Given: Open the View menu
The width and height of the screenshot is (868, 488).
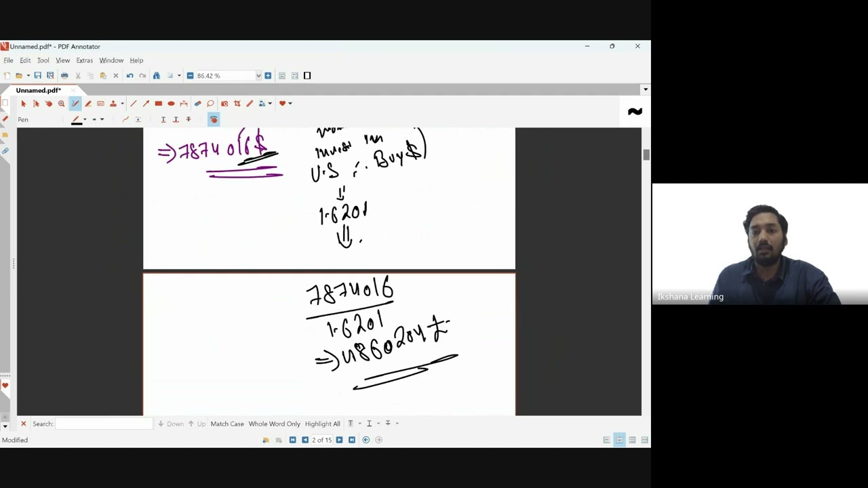Looking at the screenshot, I should pos(62,60).
